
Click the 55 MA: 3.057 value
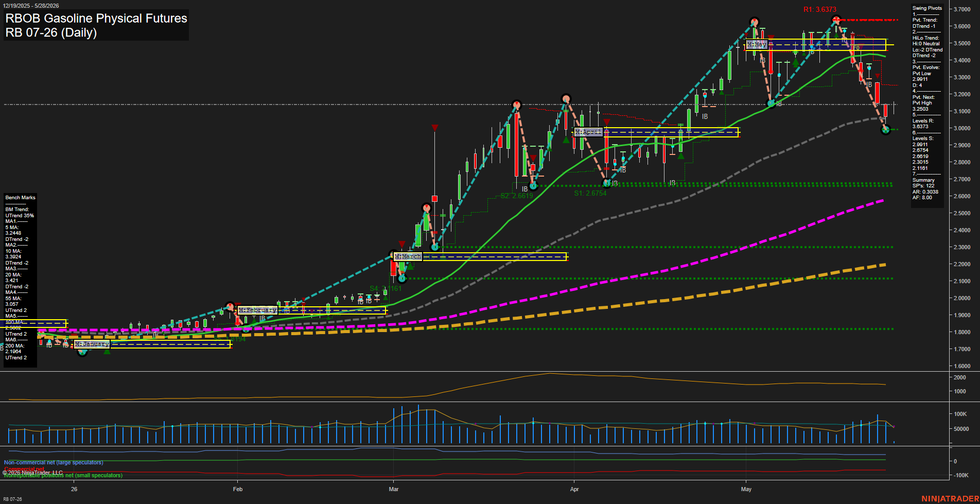pyautogui.click(x=13, y=301)
